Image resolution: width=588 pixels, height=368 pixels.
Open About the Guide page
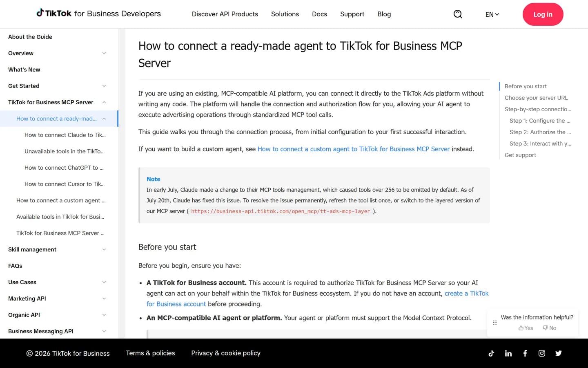pos(30,37)
